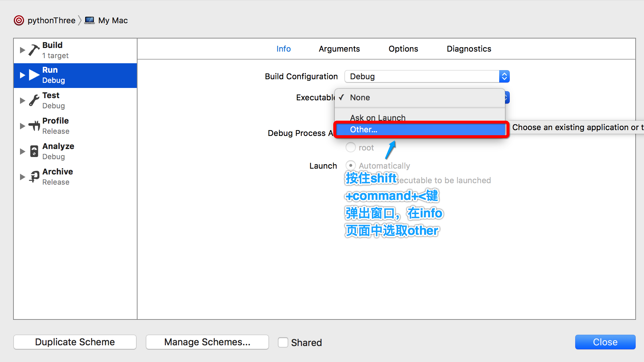Click the Duplicate Scheme button
The width and height of the screenshot is (644, 362).
[x=75, y=342]
